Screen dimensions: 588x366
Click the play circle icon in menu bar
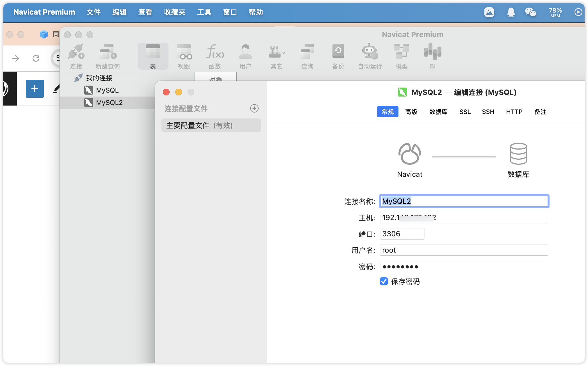[578, 12]
